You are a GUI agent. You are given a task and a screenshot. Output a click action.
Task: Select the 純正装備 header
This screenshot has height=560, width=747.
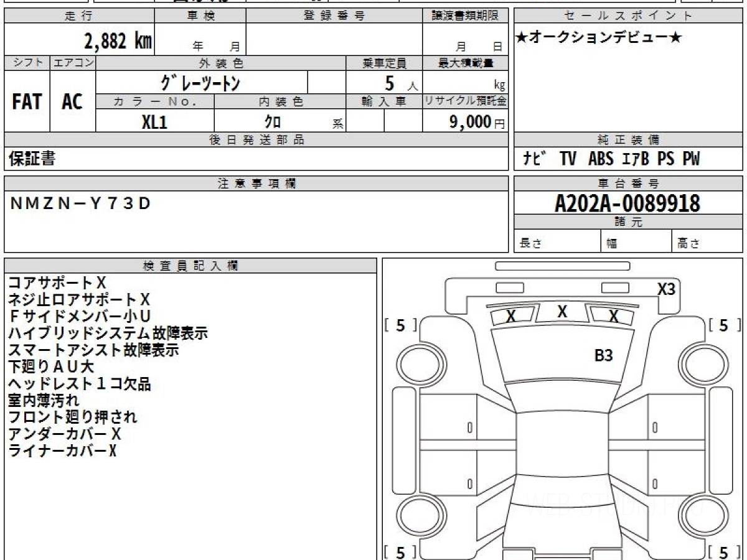[x=629, y=140]
